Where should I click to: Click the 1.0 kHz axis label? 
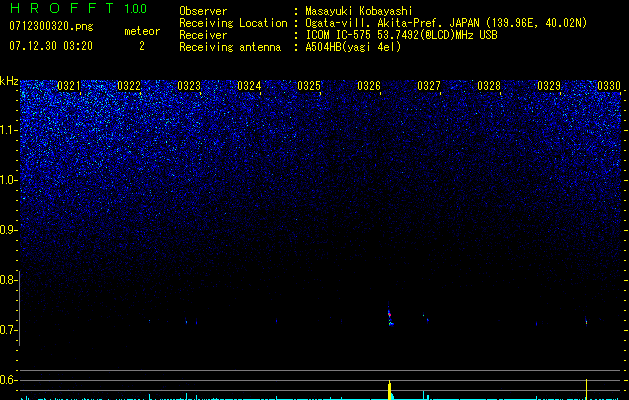click(8, 180)
